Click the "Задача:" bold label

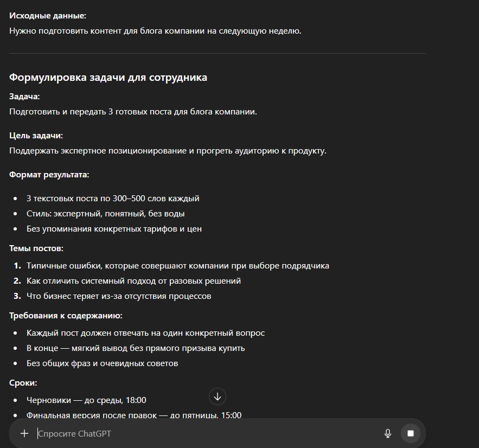(x=24, y=97)
